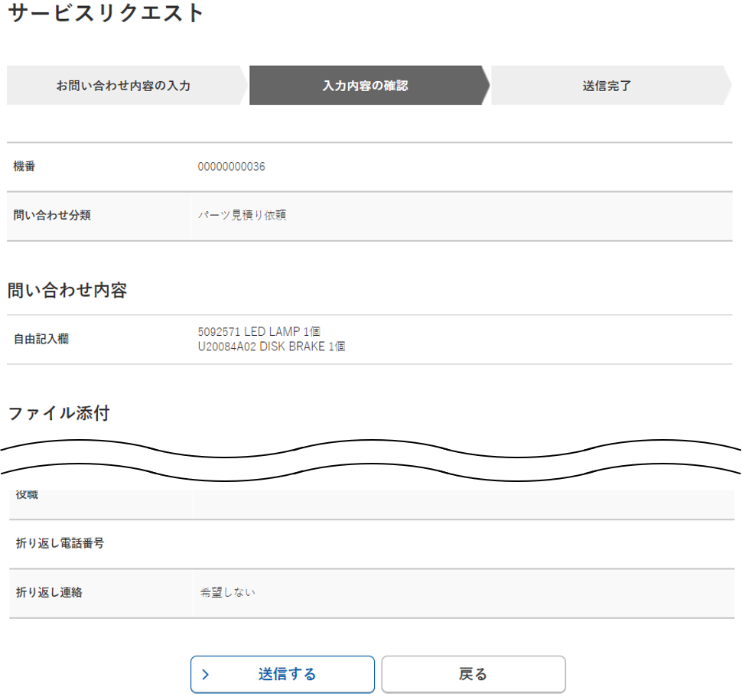Click the 5092571 LED LAMP text line
The image size is (742, 700).
pos(259,332)
